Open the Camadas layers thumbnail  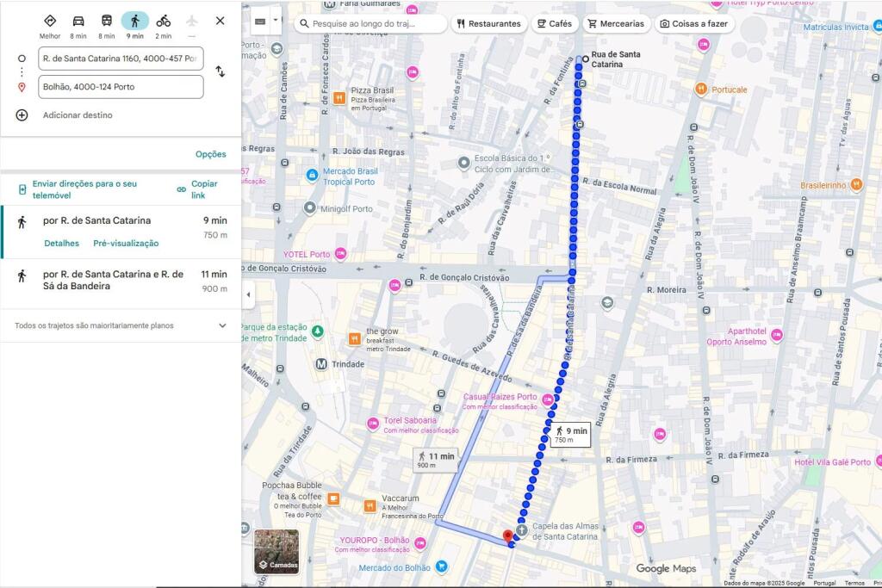click(276, 552)
